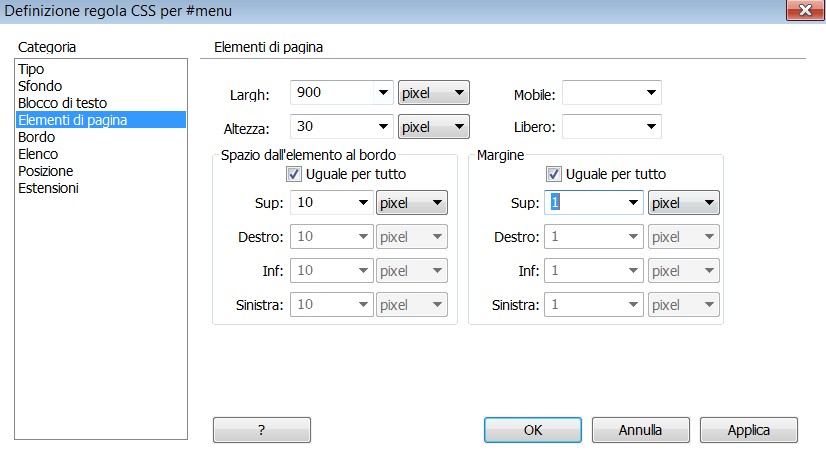Screen dimensions: 826x451
Task: Expand the Altezza value dropdown arrow
Action: [383, 126]
